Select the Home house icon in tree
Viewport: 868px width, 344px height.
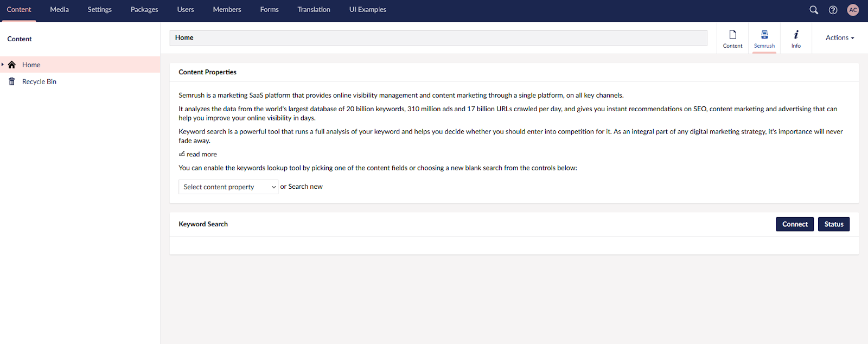point(12,65)
